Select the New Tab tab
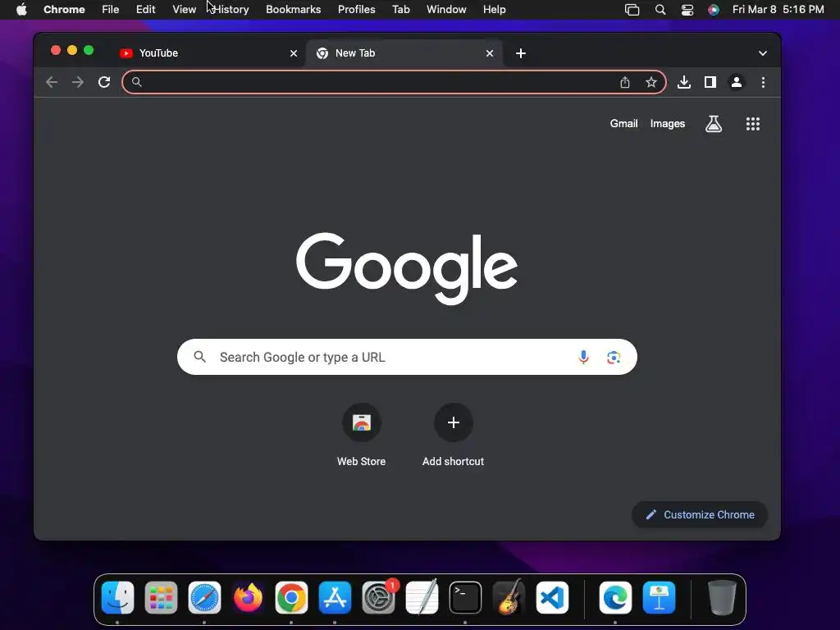840x630 pixels. pyautogui.click(x=404, y=53)
